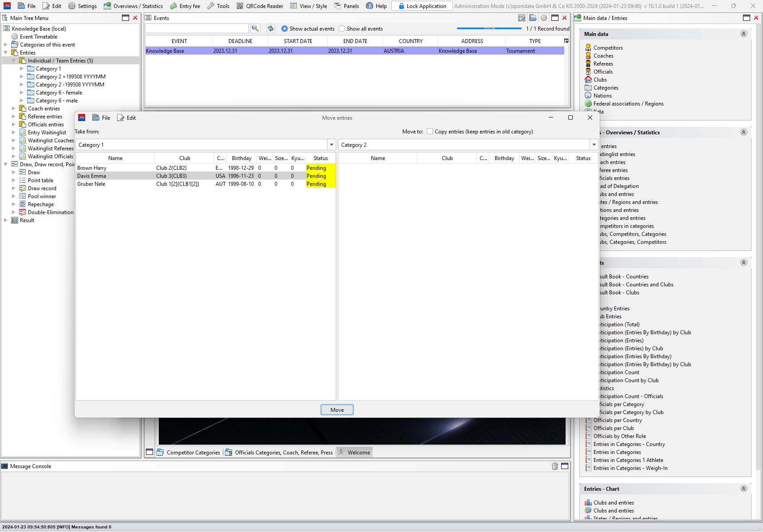
Task: Switch to the Competitor Categories tab
Action: (189, 452)
